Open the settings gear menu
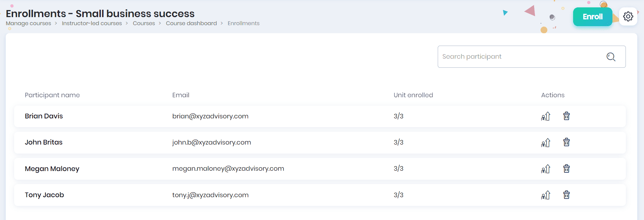 click(628, 16)
